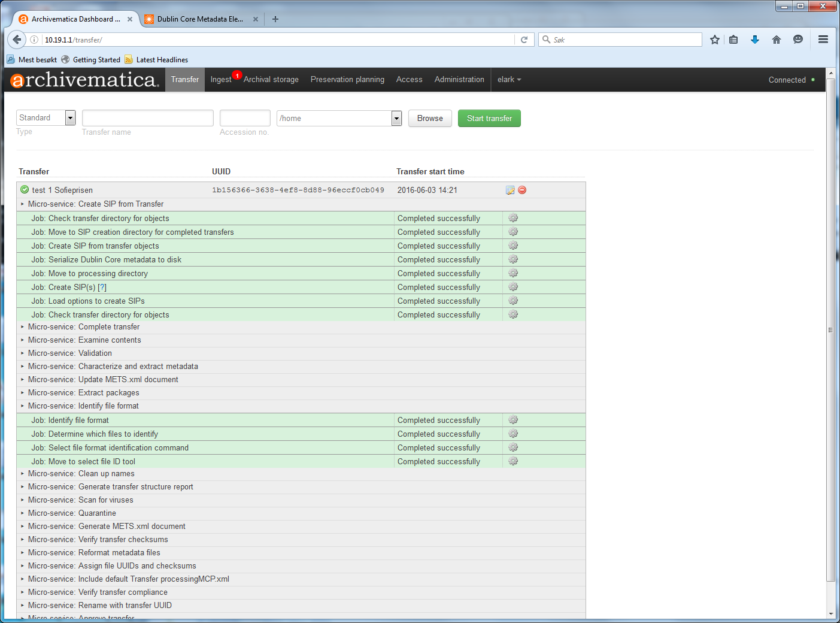
Task: Open tasks gear for Identify file format job
Action: 513,420
